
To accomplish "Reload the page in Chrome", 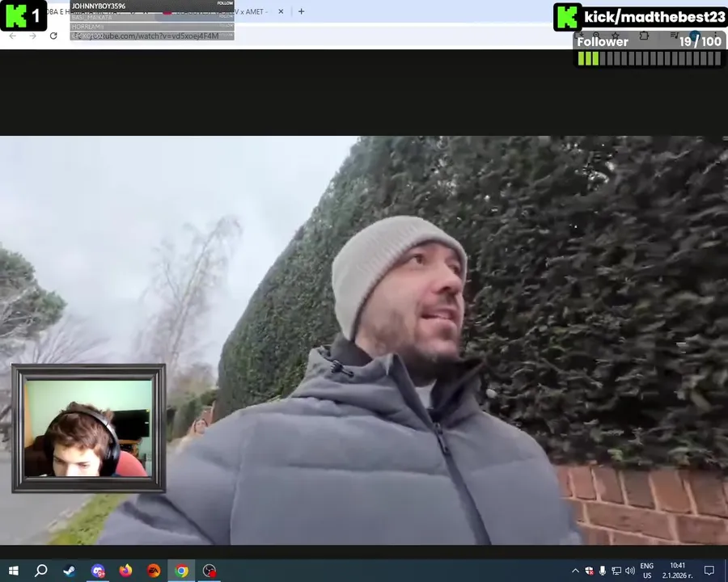I will point(53,36).
